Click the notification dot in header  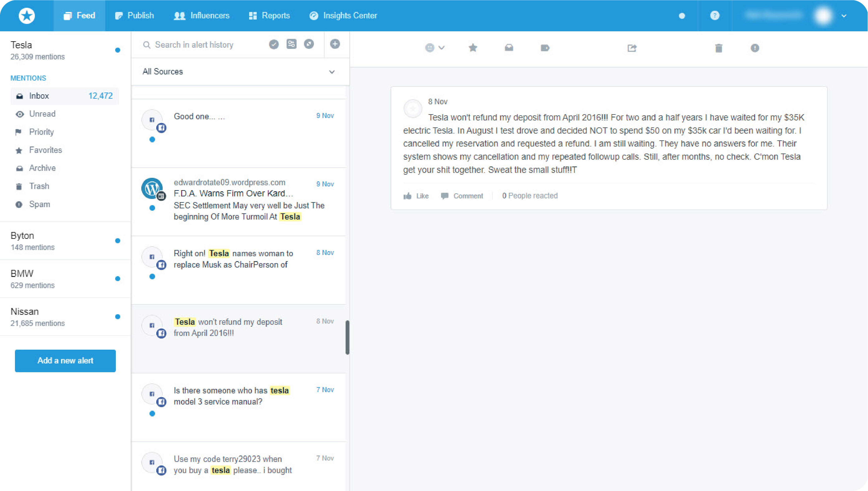pos(682,16)
